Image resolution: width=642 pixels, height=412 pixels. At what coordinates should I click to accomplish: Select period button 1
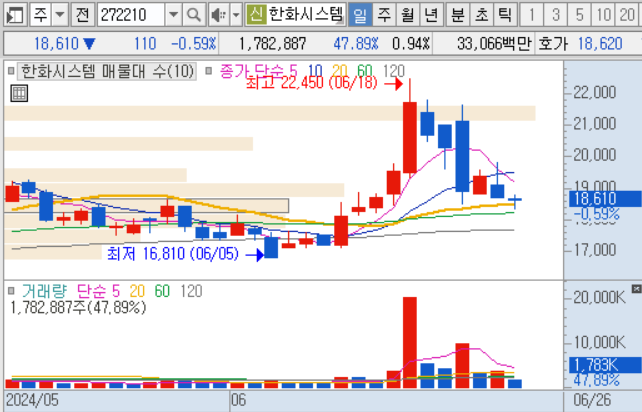point(531,15)
